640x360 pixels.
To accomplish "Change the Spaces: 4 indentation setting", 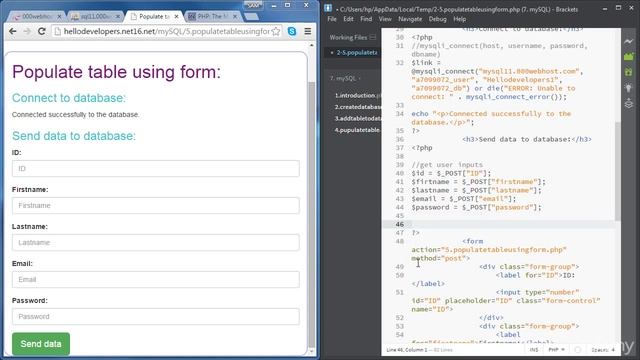I will tap(603, 350).
